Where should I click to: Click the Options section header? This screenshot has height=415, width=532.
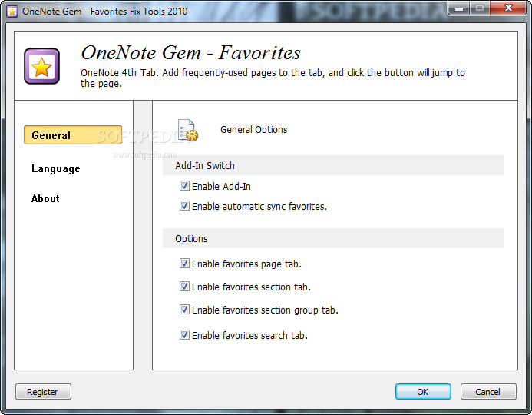333,238
